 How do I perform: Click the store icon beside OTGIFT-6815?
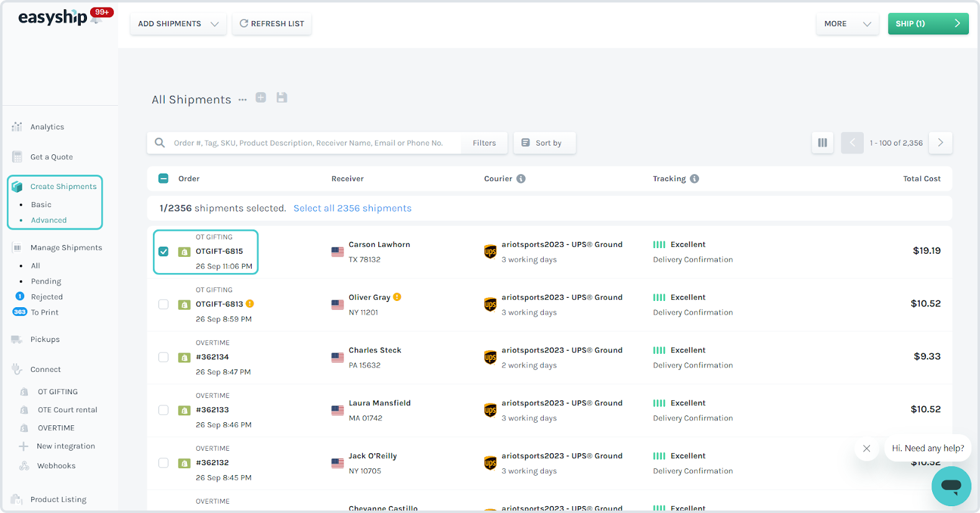tap(184, 252)
